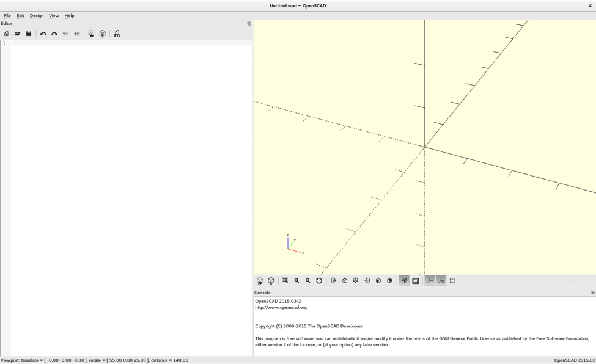
Task: Click Render in the viewport toolbar
Action: (x=271, y=281)
